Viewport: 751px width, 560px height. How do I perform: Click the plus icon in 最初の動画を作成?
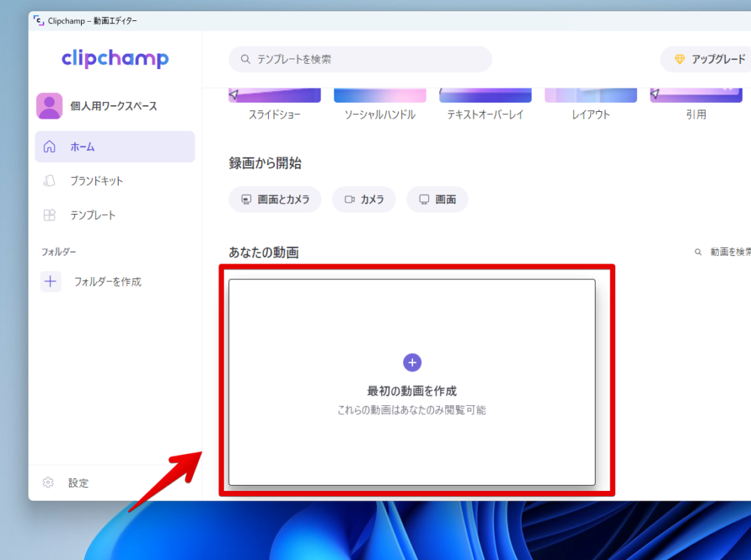pyautogui.click(x=412, y=362)
